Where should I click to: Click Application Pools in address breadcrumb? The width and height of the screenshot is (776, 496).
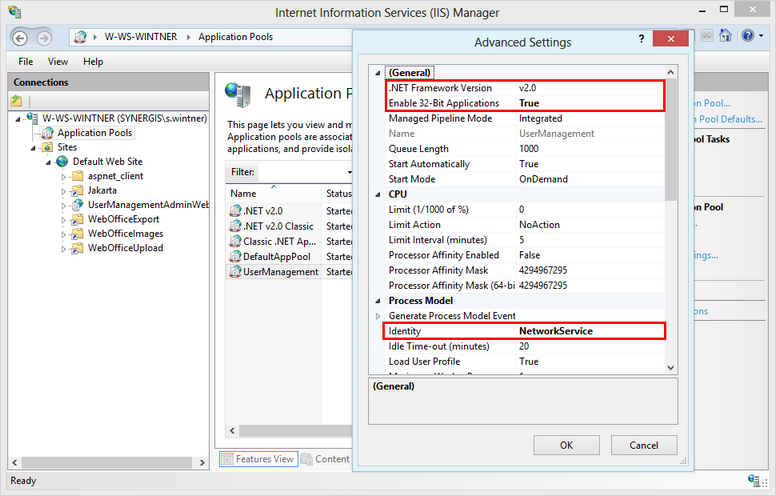[236, 37]
